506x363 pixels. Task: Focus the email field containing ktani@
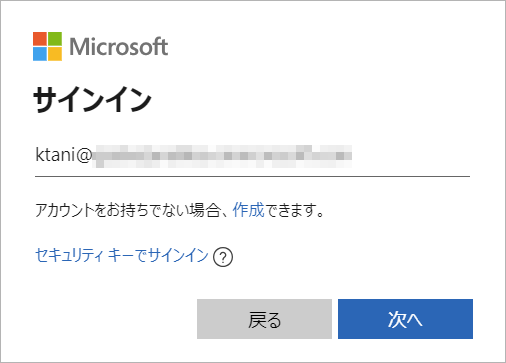(252, 156)
